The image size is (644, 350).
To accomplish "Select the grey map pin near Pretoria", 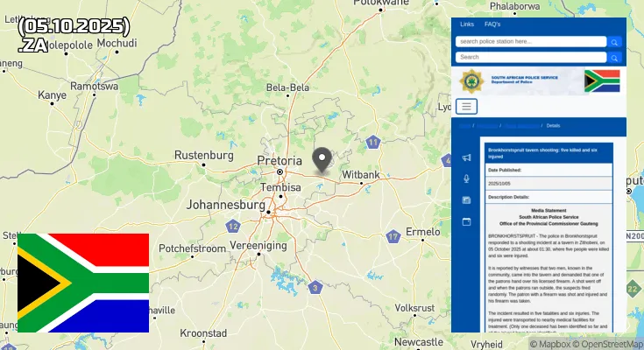I will (322, 160).
